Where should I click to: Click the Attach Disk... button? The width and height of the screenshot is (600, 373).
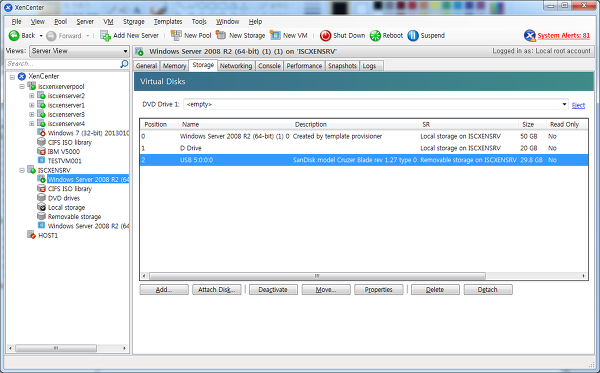coord(217,290)
